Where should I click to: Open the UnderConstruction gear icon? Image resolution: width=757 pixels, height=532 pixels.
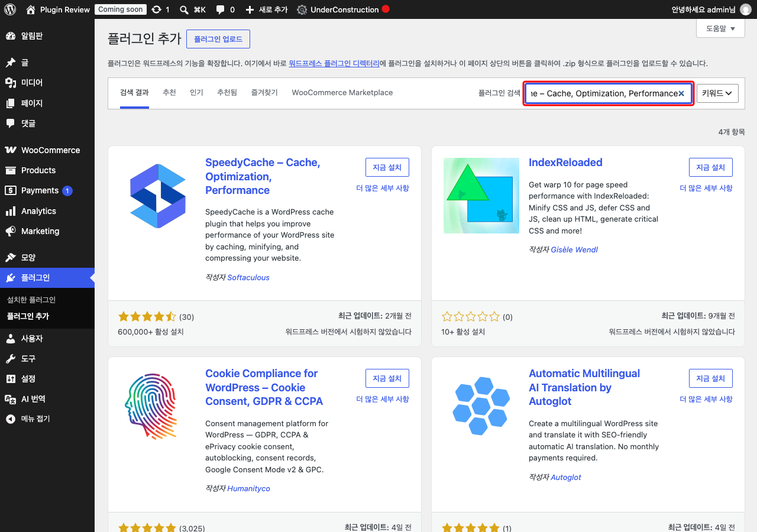point(302,10)
